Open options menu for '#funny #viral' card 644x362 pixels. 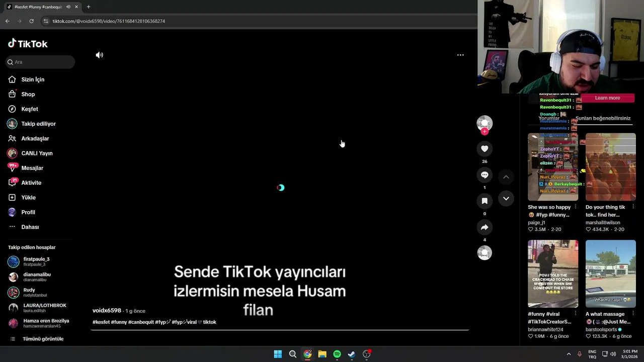tap(576, 314)
